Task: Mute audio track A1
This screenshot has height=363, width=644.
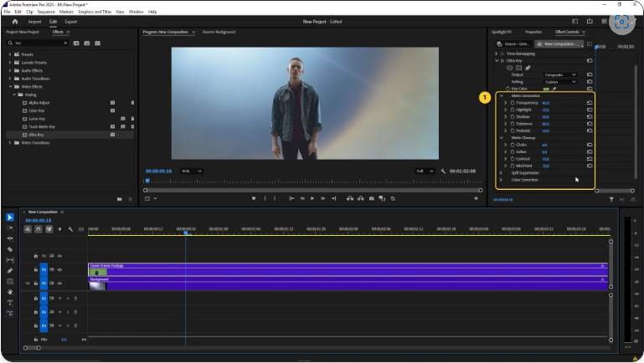Action: tap(60, 299)
